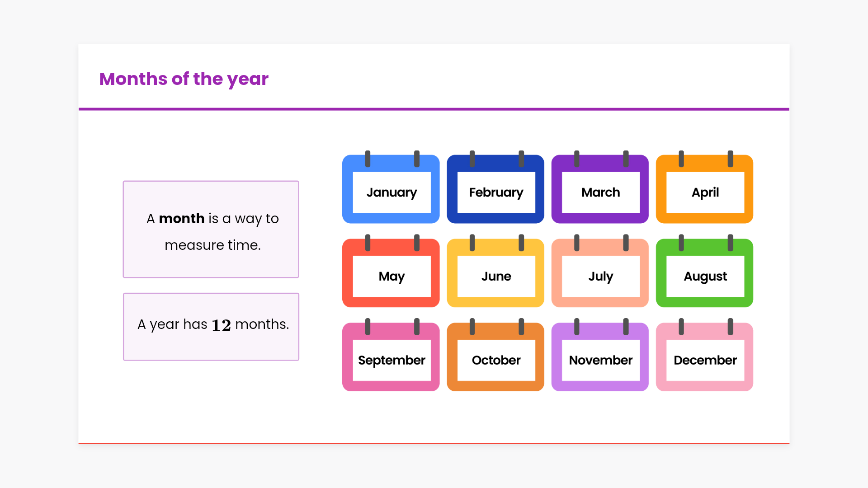Select the October calendar icon
This screenshot has height=488, width=868.
tap(495, 357)
